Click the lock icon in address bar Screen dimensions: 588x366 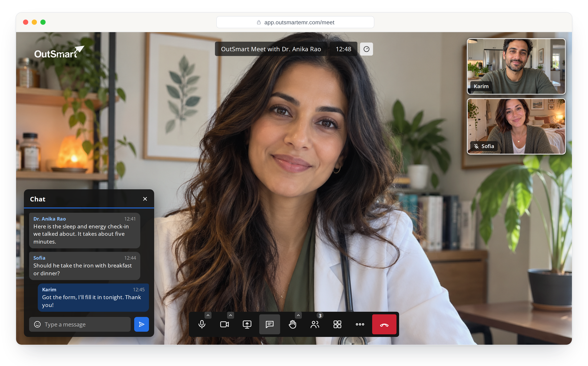click(x=259, y=22)
